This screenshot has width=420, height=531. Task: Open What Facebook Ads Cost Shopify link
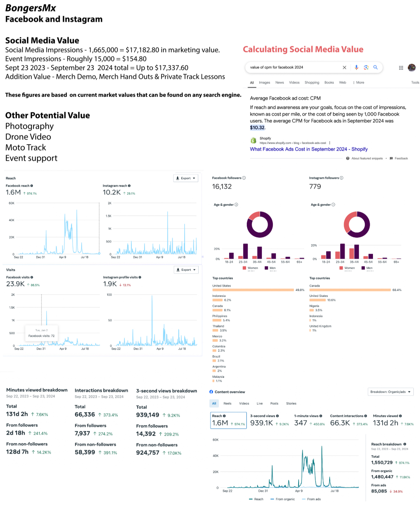(x=309, y=149)
